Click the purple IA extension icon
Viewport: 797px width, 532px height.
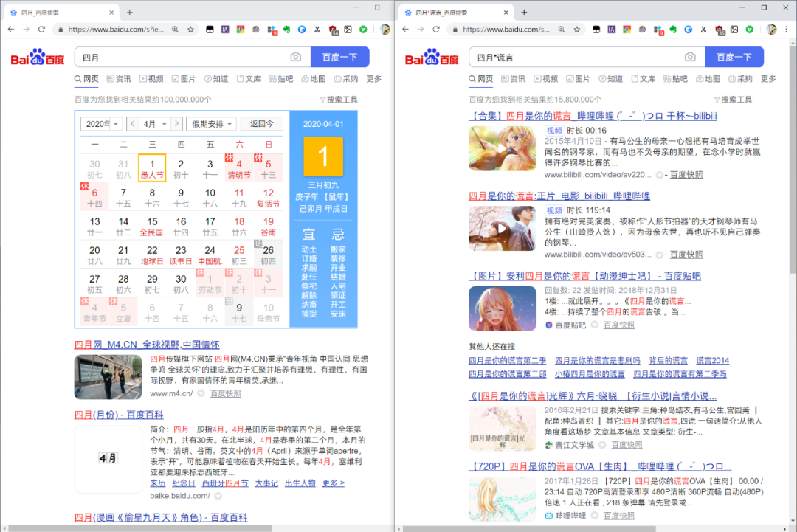224,30
